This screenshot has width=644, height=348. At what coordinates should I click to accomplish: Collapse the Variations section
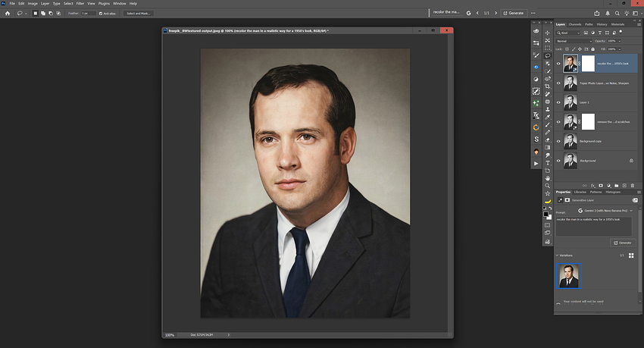point(558,256)
